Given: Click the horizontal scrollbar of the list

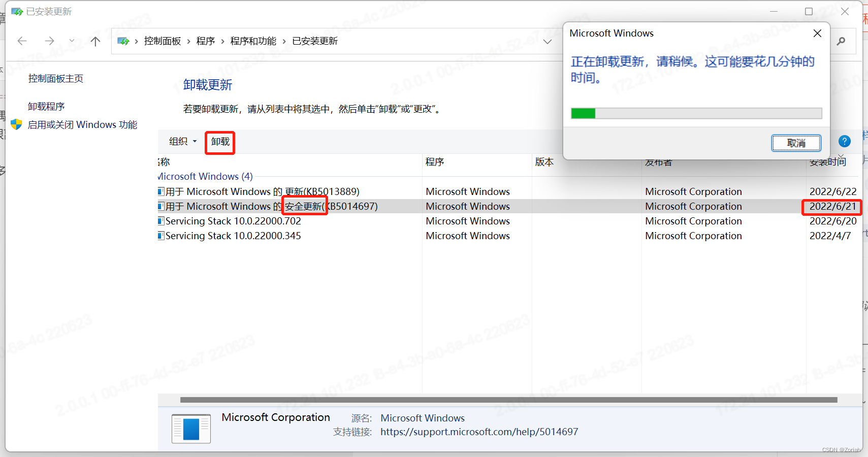Looking at the screenshot, I should click(509, 400).
